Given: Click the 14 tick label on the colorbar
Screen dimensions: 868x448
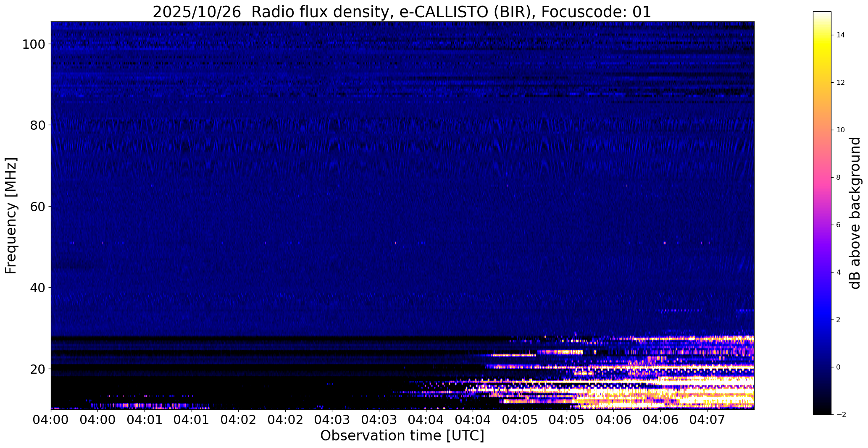Looking at the screenshot, I should (x=841, y=35).
